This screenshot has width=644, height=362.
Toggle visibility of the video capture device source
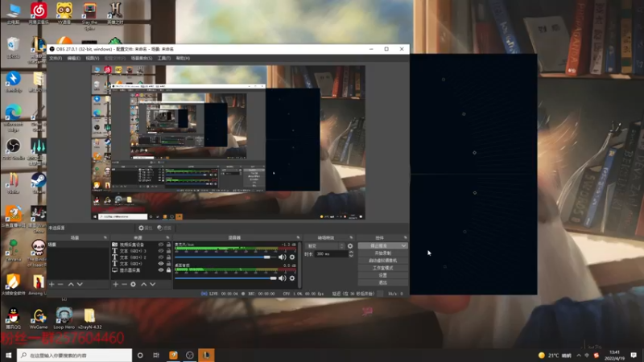click(160, 245)
